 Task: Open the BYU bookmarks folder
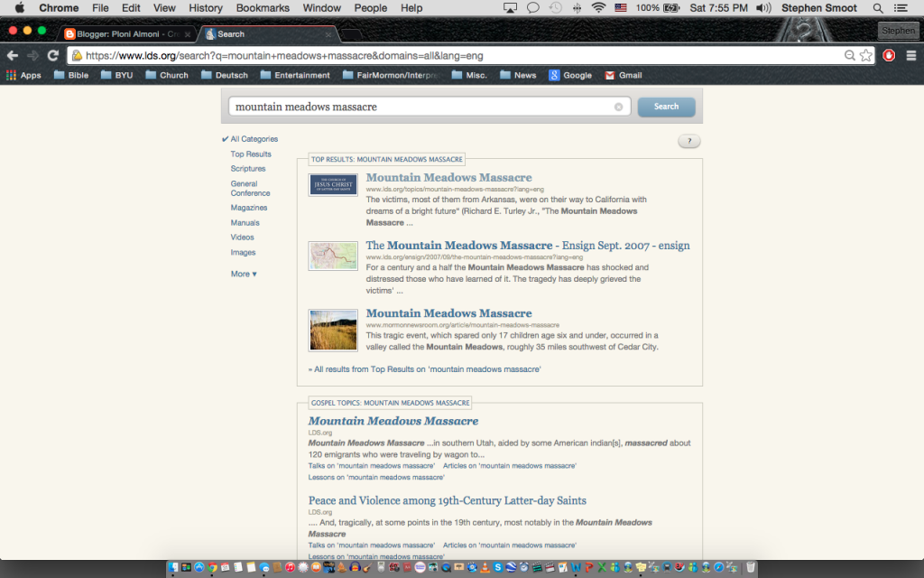tap(116, 76)
